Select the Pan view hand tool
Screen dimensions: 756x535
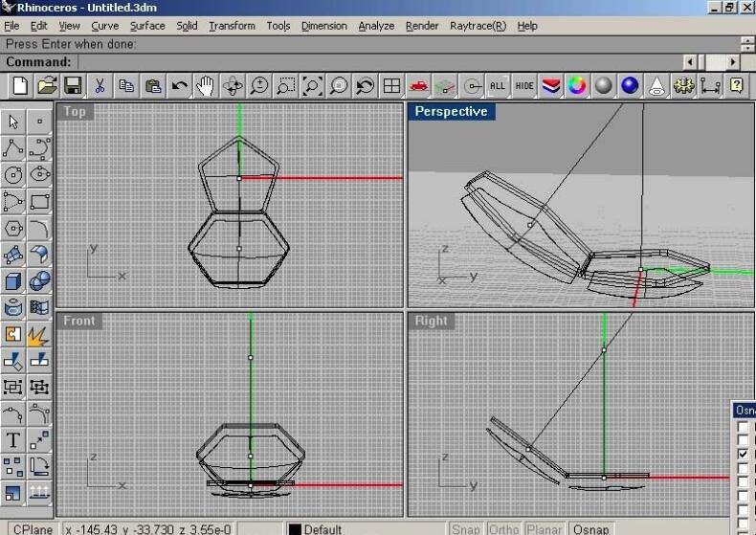(x=205, y=86)
